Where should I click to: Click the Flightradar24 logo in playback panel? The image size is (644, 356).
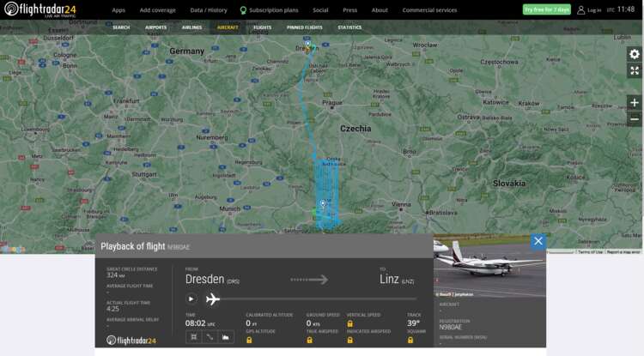point(131,340)
